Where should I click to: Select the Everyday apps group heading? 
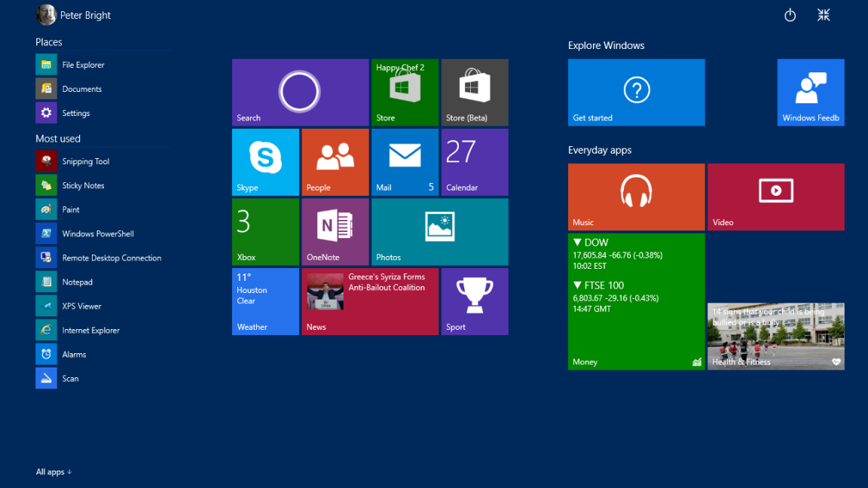coord(600,150)
